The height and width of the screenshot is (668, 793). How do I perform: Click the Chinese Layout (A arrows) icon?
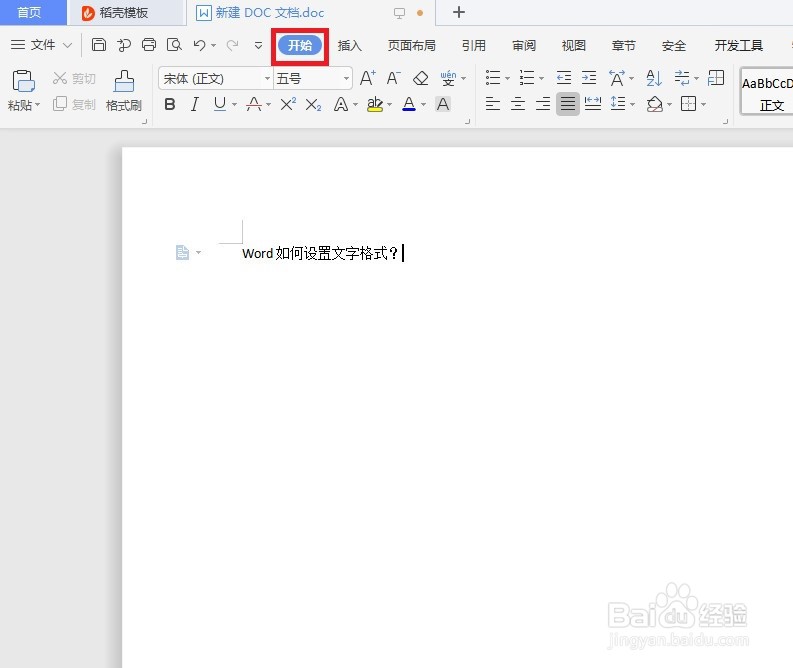pyautogui.click(x=616, y=78)
